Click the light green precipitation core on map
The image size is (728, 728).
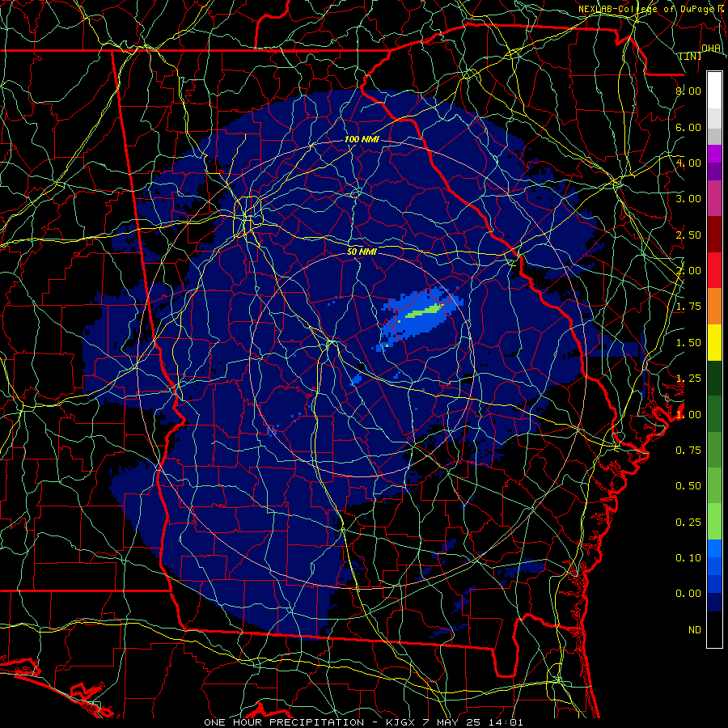click(x=423, y=311)
